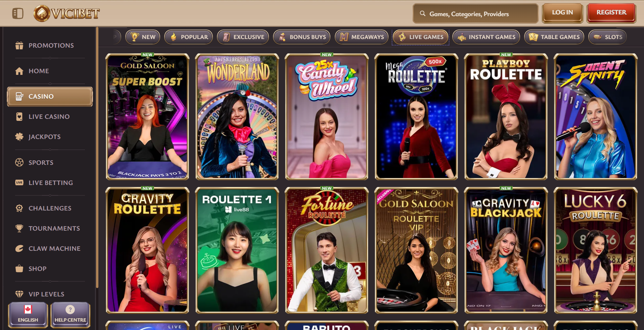644x330 pixels.
Task: Open VIP Levels diamond icon
Action: 19,294
